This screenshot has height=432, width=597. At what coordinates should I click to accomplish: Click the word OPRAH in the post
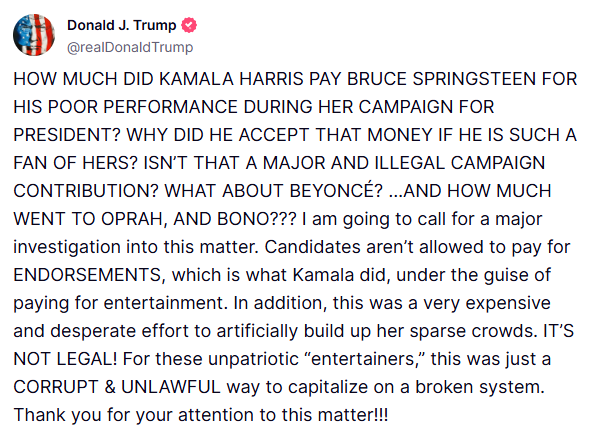click(132, 219)
